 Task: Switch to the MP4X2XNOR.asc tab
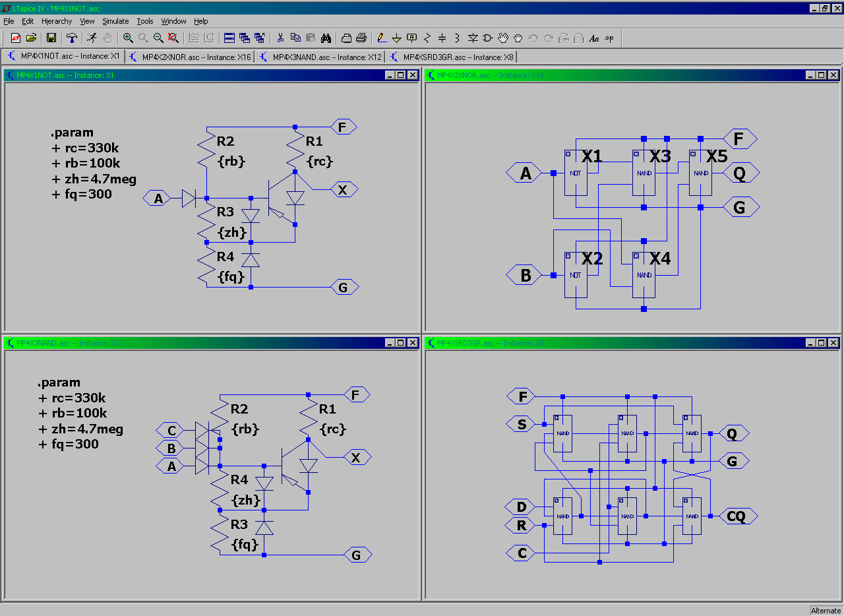pyautogui.click(x=190, y=57)
